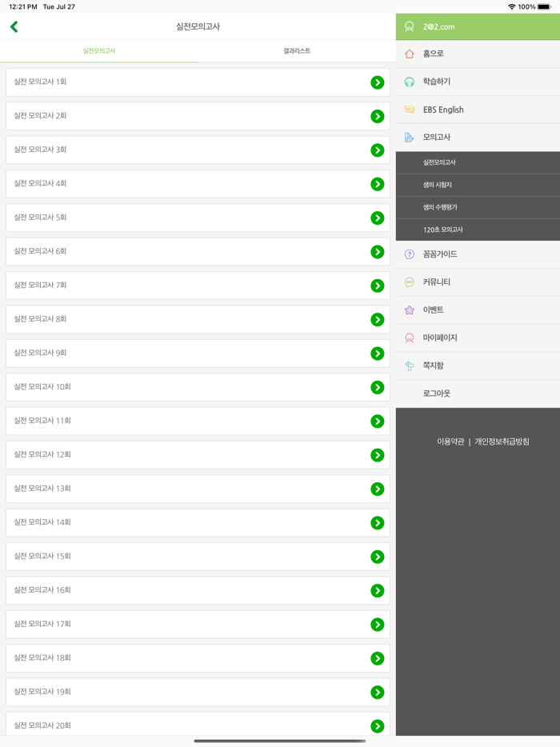The height and width of the screenshot is (747, 560).
Task: Open 실전 모의고사 20회 via green arrow
Action: (378, 726)
